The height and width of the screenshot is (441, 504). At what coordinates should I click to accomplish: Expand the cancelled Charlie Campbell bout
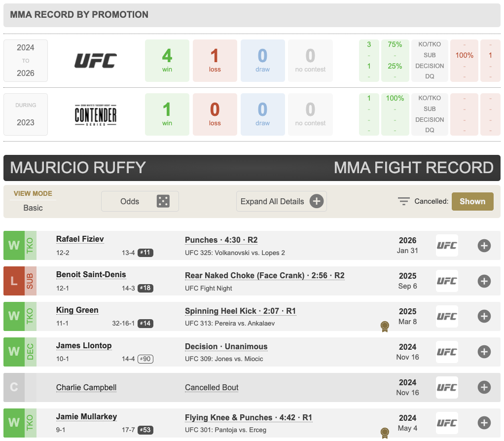(x=484, y=387)
